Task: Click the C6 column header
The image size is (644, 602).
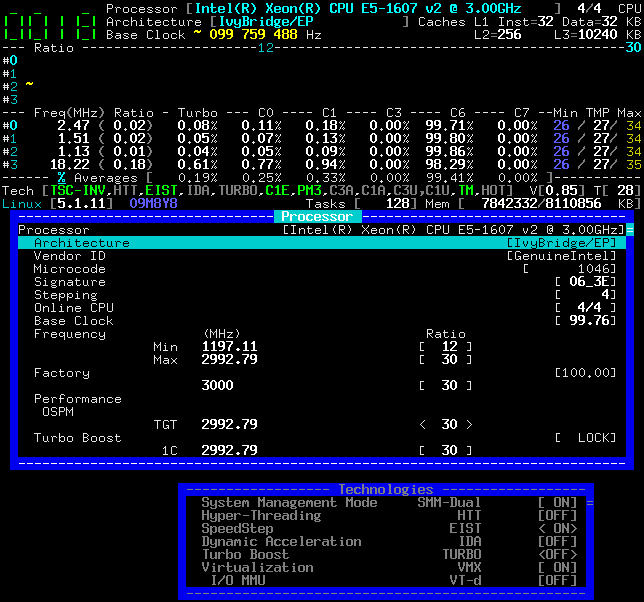Action: pyautogui.click(x=458, y=113)
